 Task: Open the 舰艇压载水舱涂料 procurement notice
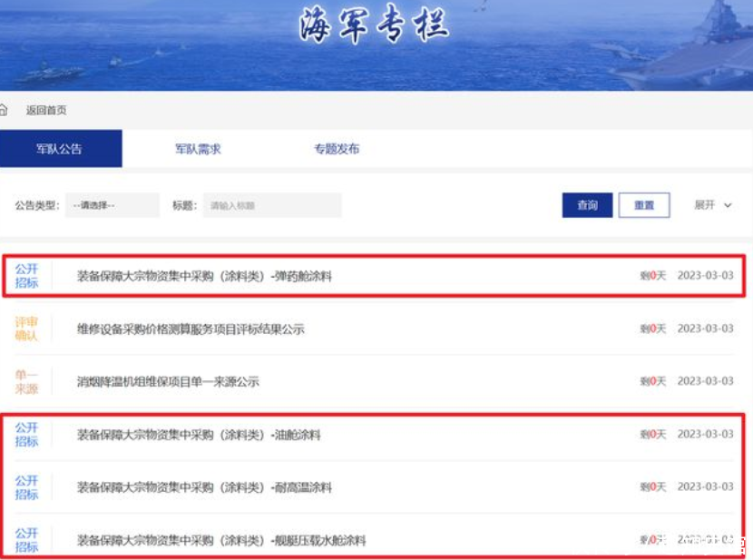221,540
